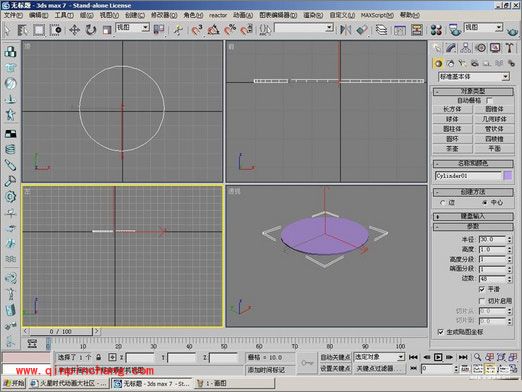Open the Tools (工具) menu
This screenshot has width=522, height=392.
(x=64, y=15)
